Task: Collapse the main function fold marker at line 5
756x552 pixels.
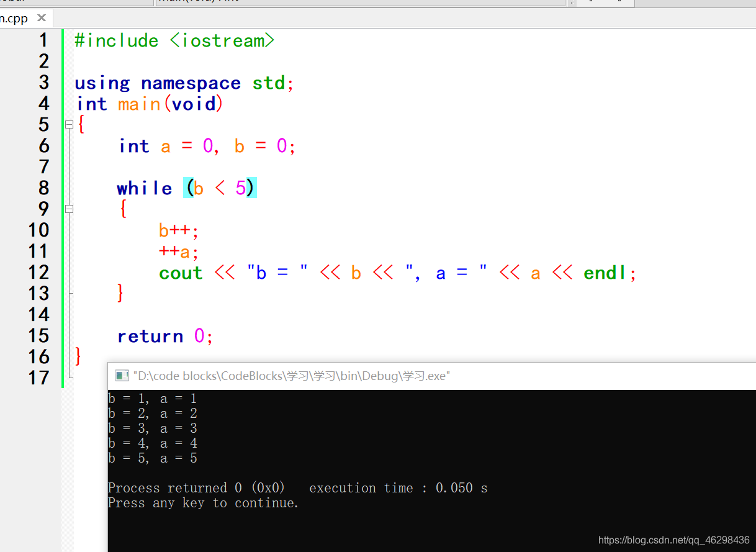Action: click(69, 125)
